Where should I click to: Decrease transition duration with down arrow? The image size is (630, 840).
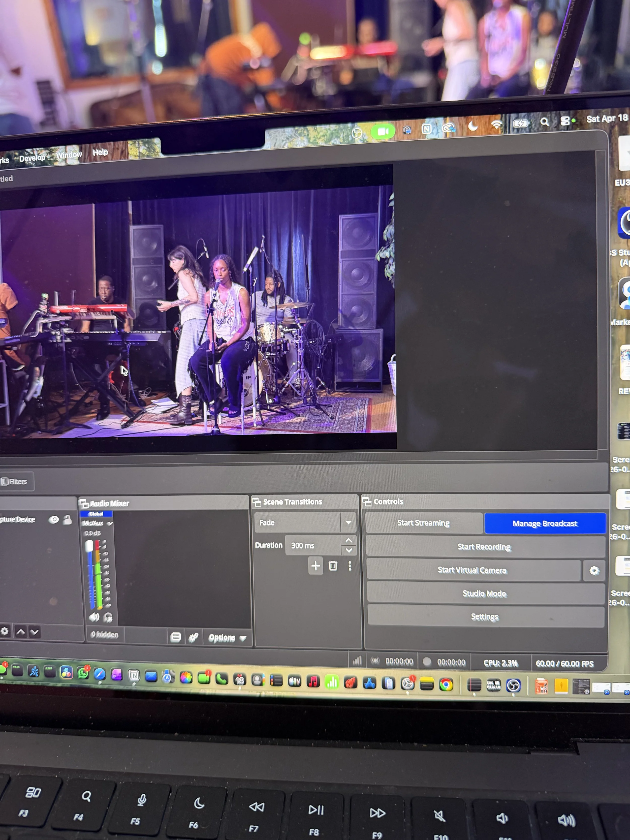click(349, 550)
